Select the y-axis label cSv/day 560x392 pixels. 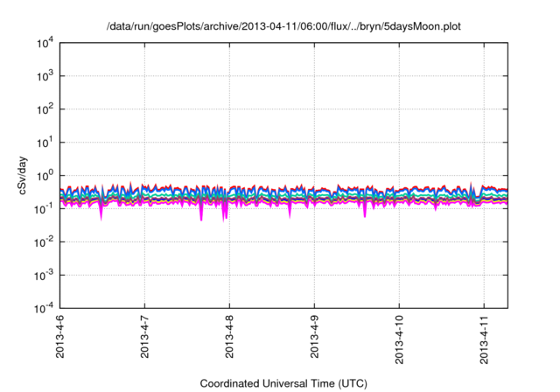23,175
